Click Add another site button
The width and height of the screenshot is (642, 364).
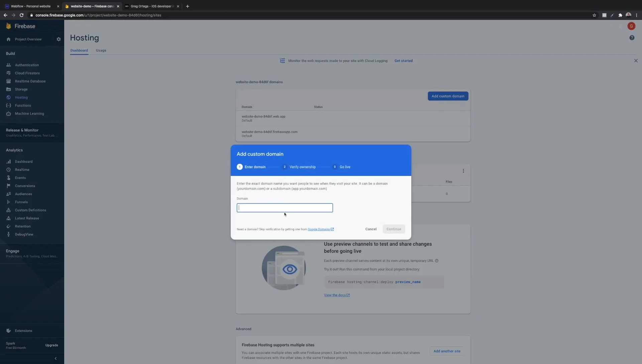coord(447,351)
